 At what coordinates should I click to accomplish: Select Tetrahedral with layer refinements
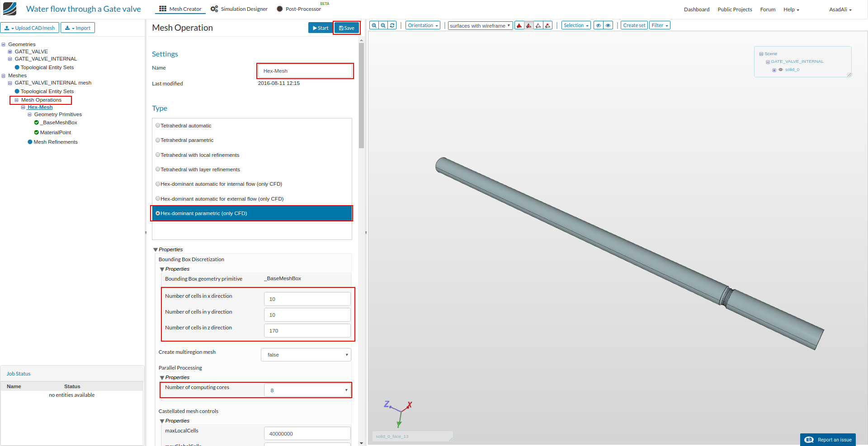point(158,169)
